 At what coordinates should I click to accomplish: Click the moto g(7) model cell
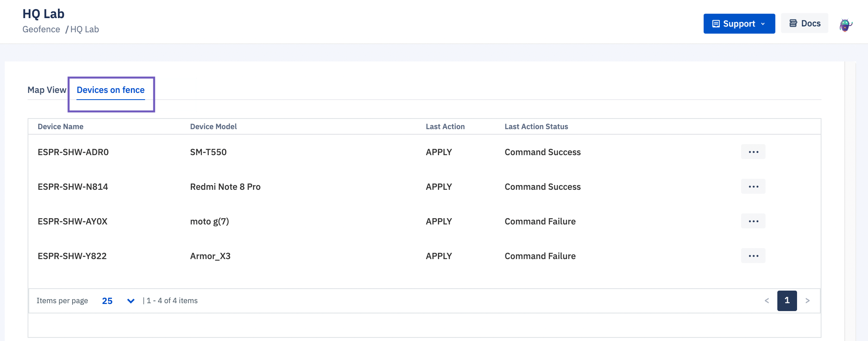pyautogui.click(x=209, y=221)
